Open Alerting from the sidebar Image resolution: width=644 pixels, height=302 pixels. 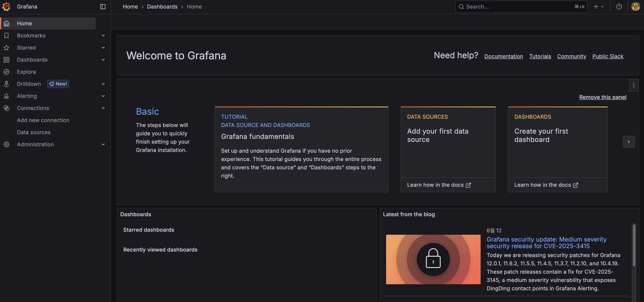[x=27, y=96]
